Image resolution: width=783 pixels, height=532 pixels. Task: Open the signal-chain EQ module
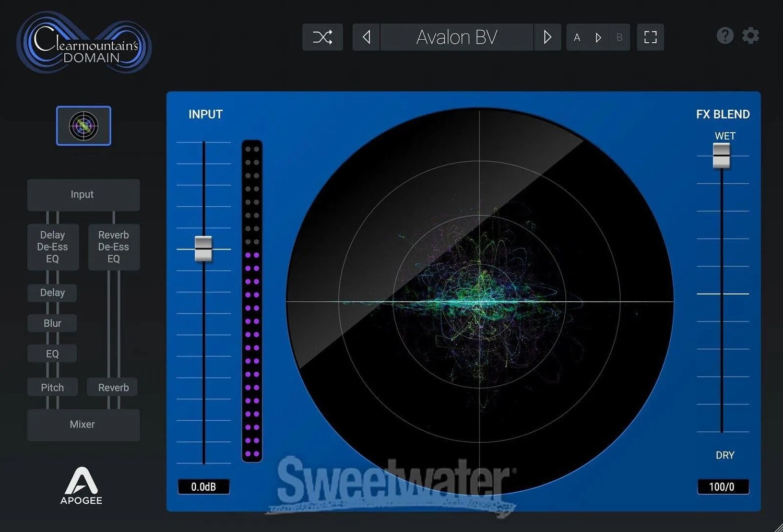click(x=52, y=354)
